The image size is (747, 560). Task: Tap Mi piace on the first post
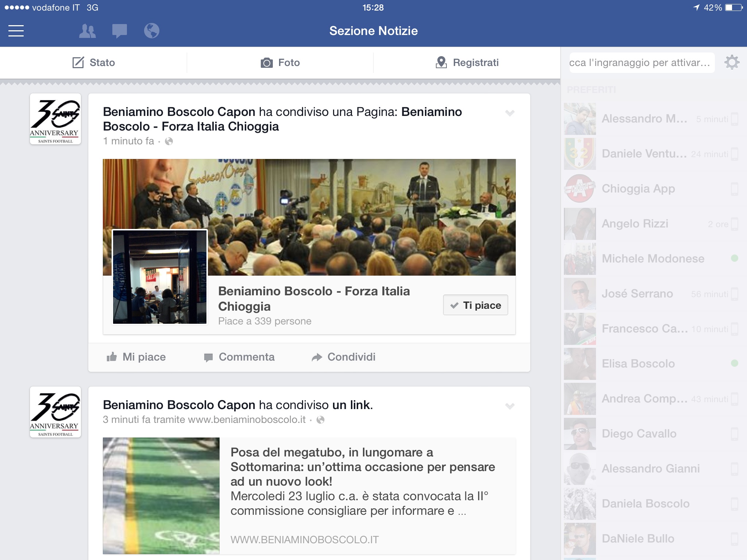click(x=136, y=357)
